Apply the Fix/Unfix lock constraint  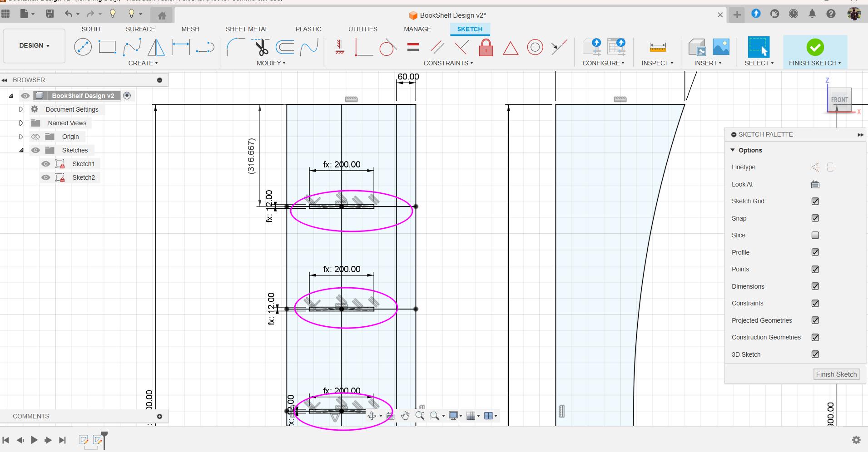pos(486,47)
